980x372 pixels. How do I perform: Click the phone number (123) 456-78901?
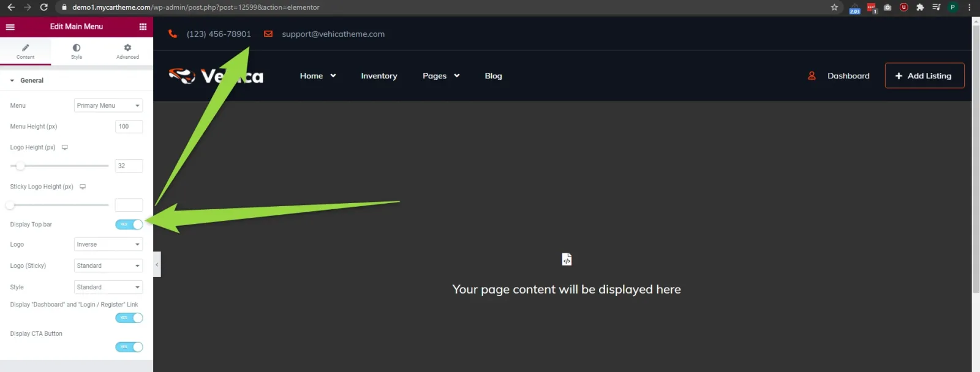point(219,34)
